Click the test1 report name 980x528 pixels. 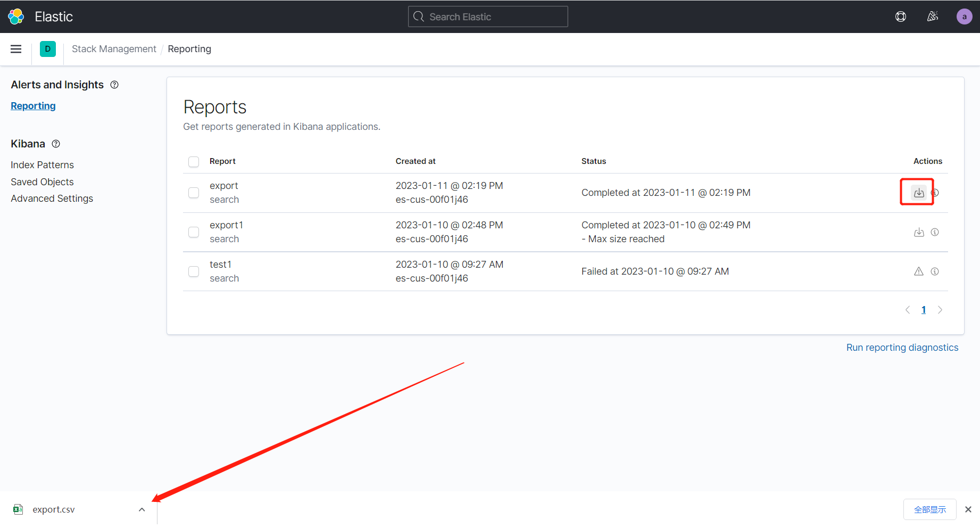[x=220, y=265]
